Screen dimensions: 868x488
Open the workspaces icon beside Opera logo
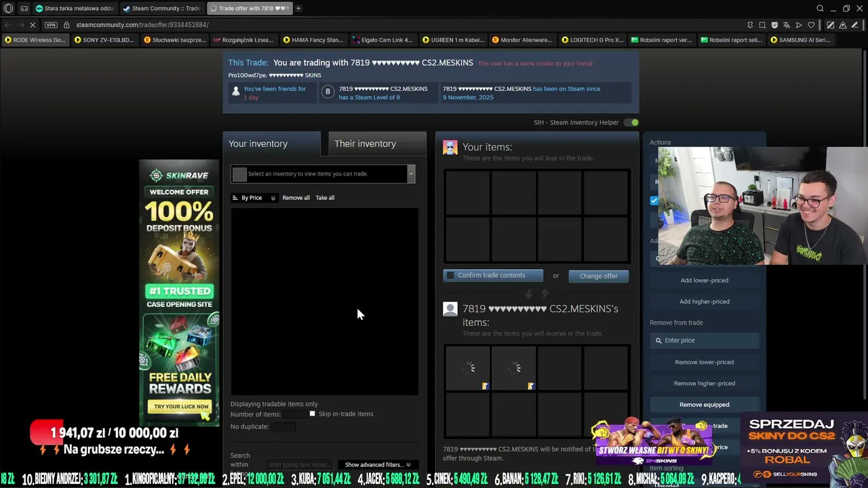tap(24, 9)
